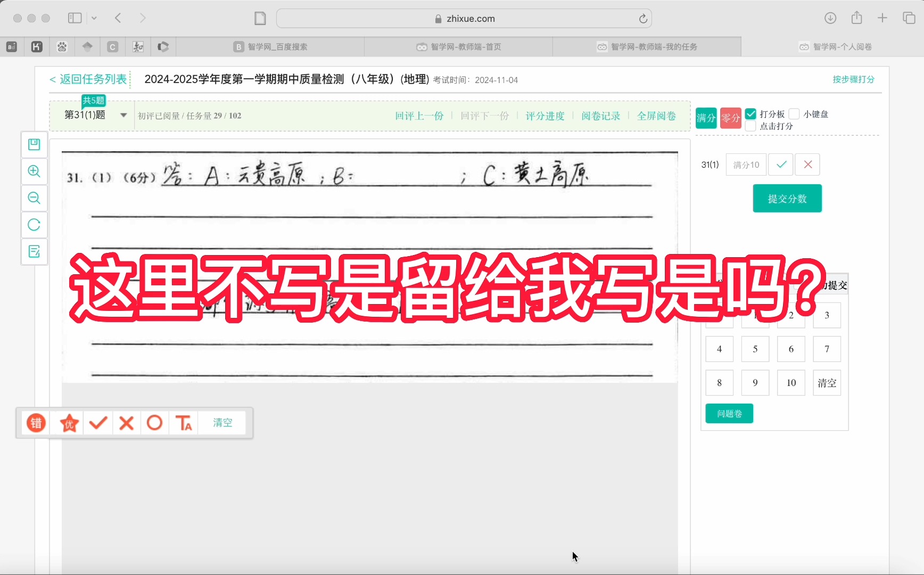924x575 pixels.
Task: Select the red 错 stamp
Action: tap(36, 423)
